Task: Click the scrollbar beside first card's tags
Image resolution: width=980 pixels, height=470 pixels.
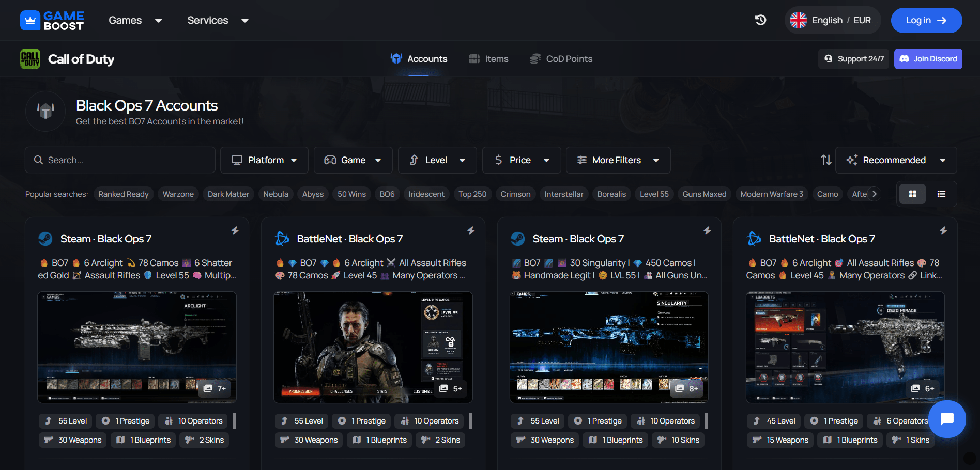Action: [235, 421]
